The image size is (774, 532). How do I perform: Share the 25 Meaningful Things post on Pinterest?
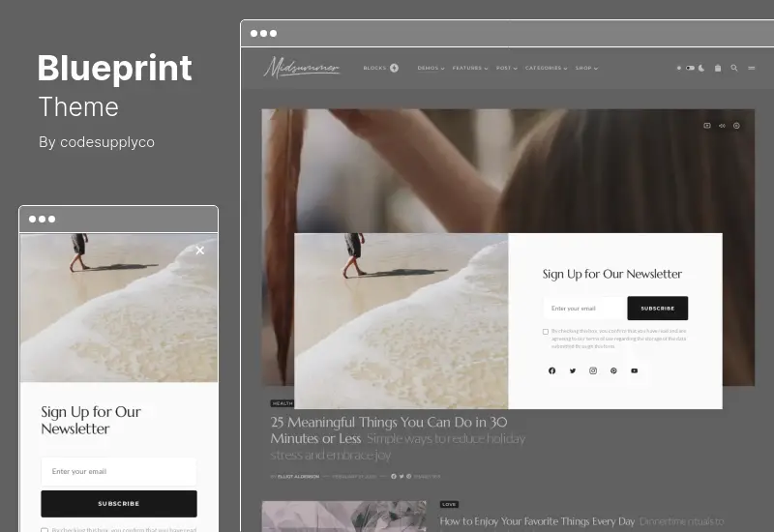408,476
